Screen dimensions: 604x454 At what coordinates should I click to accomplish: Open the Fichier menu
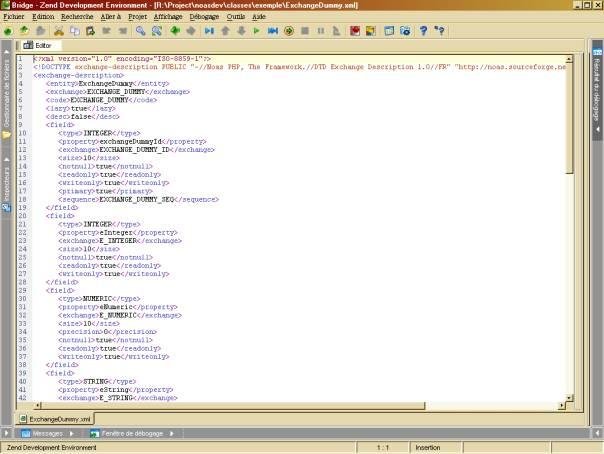click(14, 17)
